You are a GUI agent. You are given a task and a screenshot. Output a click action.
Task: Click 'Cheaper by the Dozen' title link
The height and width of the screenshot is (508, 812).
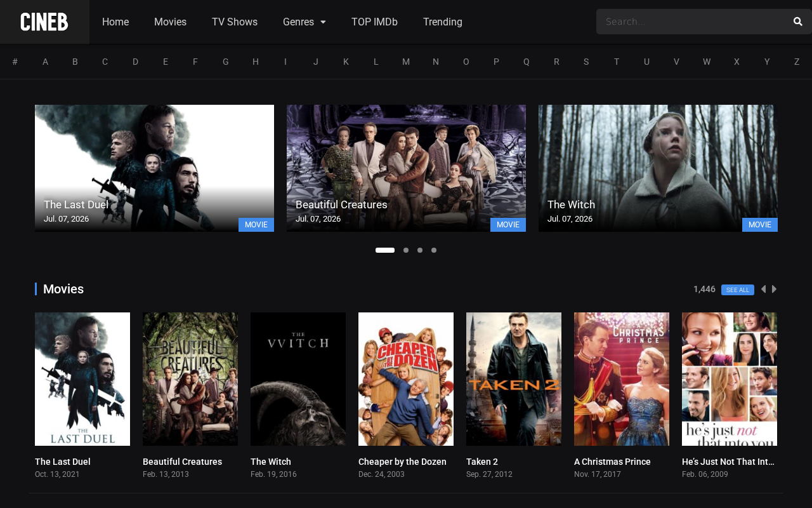[x=402, y=462]
